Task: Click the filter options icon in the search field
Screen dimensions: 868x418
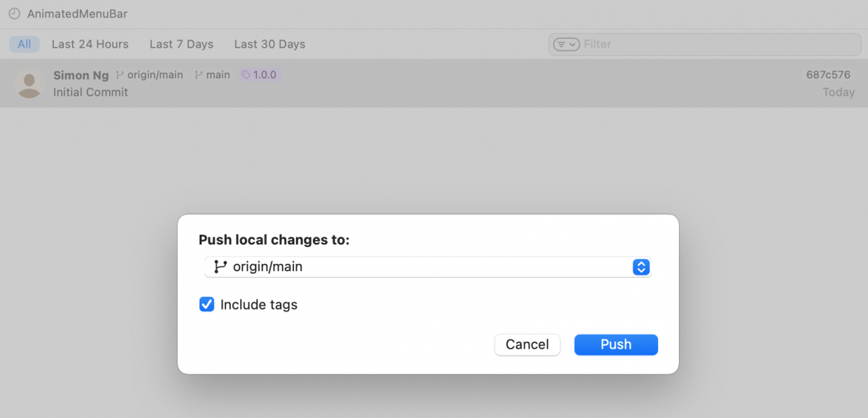Action: tap(566, 44)
